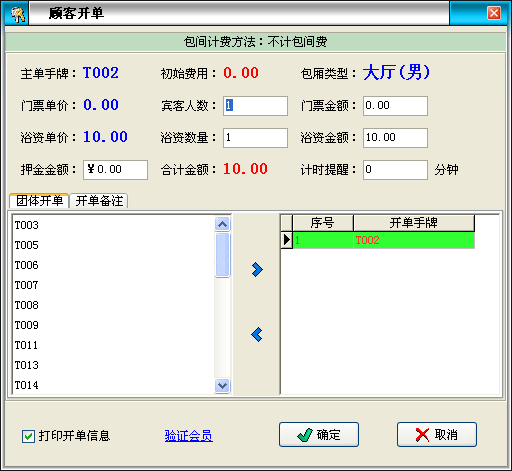512x471 pixels.
Task: Open the 验证会员 link
Action: tap(189, 436)
